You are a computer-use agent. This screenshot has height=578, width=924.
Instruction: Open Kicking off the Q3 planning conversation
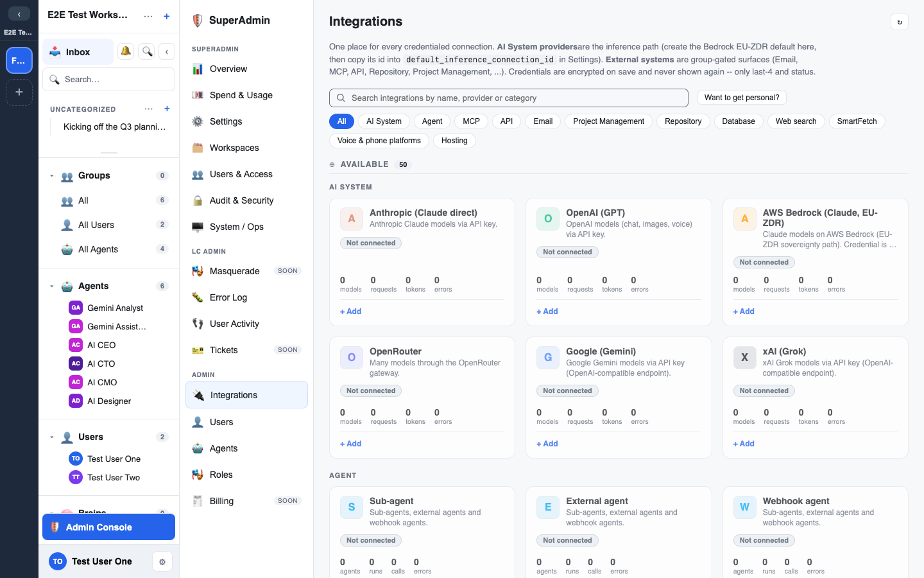(x=115, y=127)
